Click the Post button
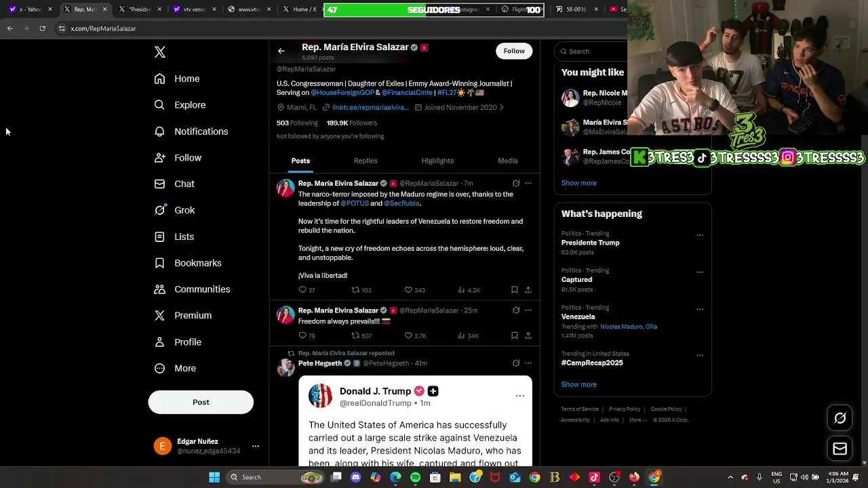This screenshot has width=868, height=488. (x=201, y=402)
